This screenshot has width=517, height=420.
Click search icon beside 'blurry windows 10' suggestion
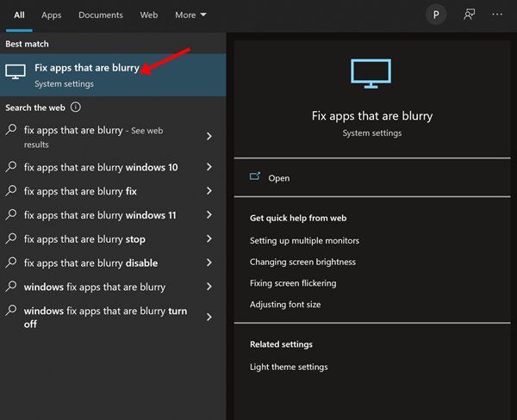(11, 167)
